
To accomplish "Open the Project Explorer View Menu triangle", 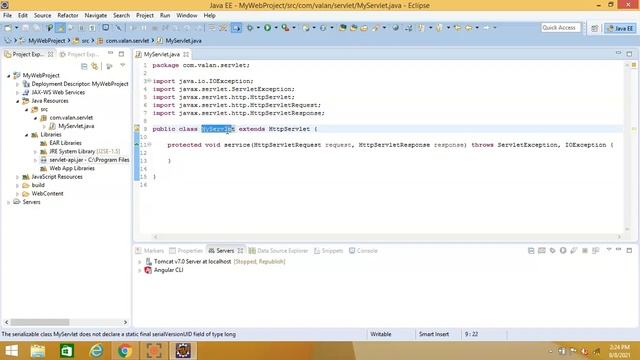I will [122, 66].
